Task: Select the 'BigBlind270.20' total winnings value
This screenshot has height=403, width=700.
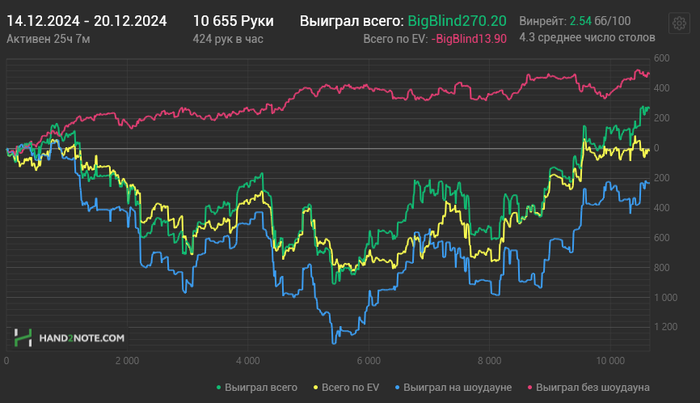Action: 457,21
